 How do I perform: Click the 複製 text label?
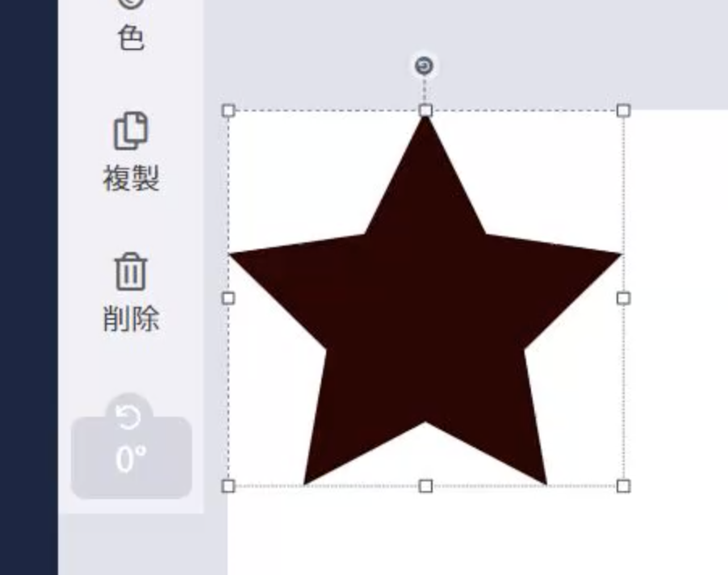point(131,178)
